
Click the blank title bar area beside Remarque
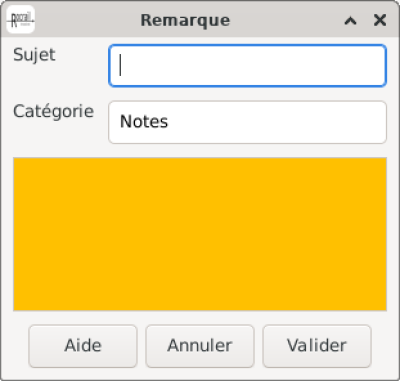pyautogui.click(x=287, y=20)
